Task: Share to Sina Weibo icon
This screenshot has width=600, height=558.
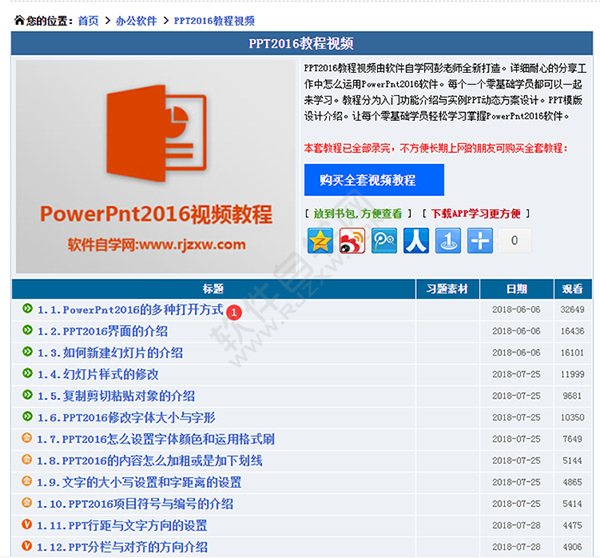Action: click(352, 241)
